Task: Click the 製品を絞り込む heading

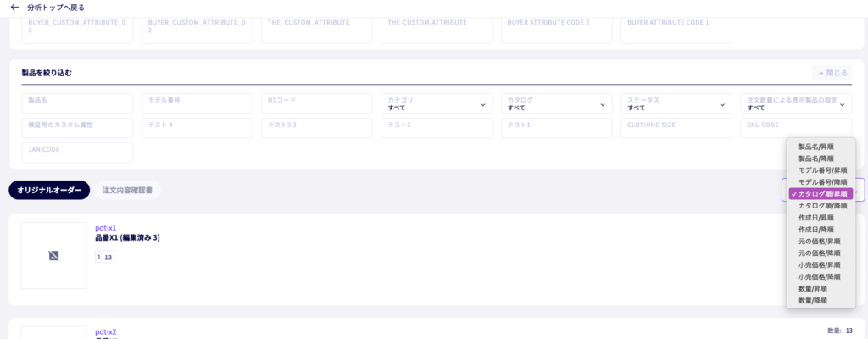Action: tap(47, 73)
